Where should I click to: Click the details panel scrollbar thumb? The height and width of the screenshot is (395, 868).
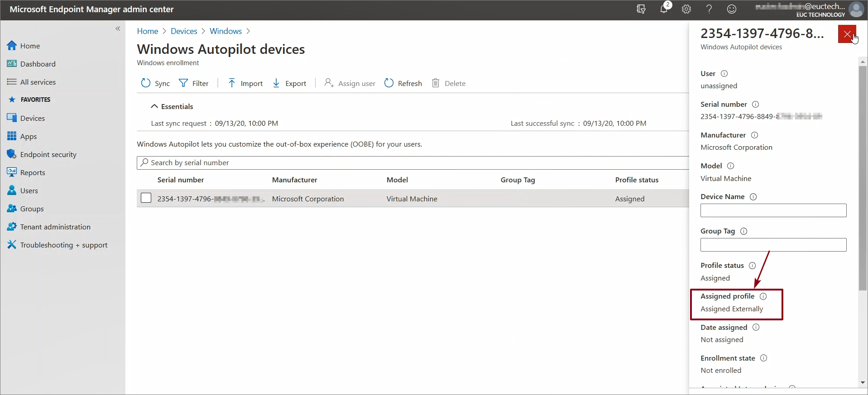[863, 178]
